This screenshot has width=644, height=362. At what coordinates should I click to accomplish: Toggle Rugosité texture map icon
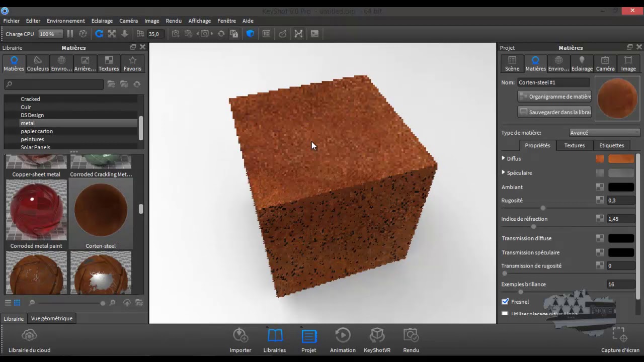pos(600,200)
